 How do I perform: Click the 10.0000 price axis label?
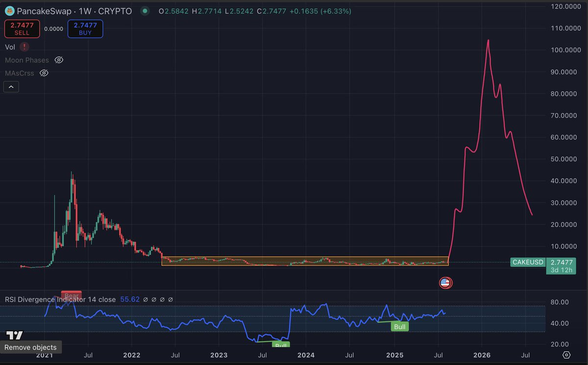click(x=563, y=246)
